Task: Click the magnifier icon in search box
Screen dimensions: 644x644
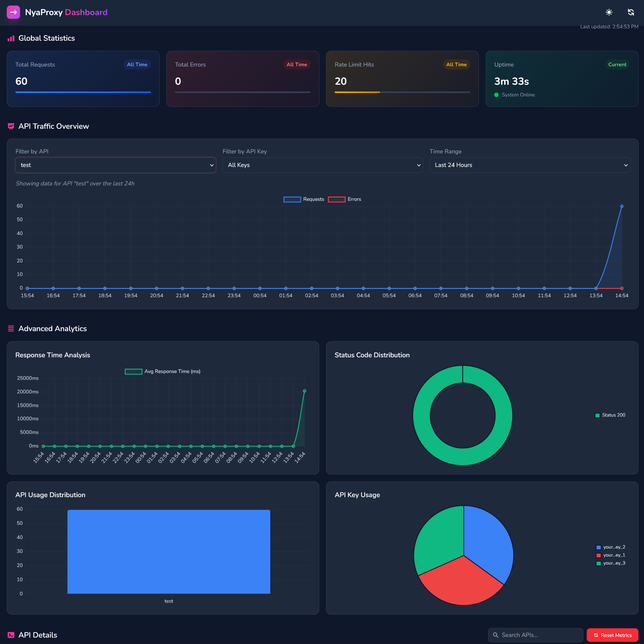Action: point(495,635)
